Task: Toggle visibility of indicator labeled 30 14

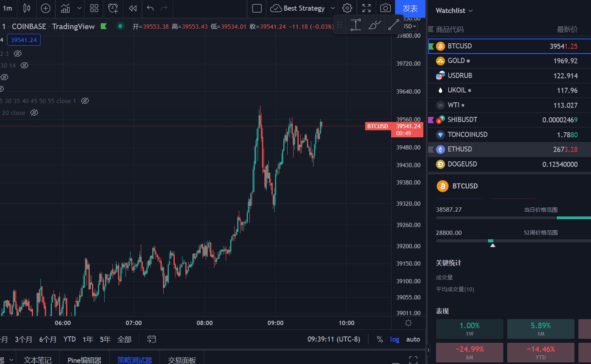Action: [24, 65]
